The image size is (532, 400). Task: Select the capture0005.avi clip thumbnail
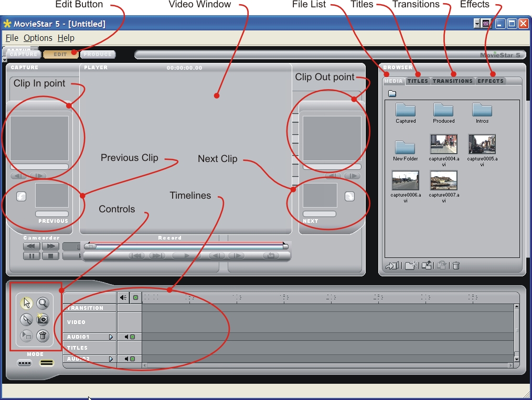[482, 144]
